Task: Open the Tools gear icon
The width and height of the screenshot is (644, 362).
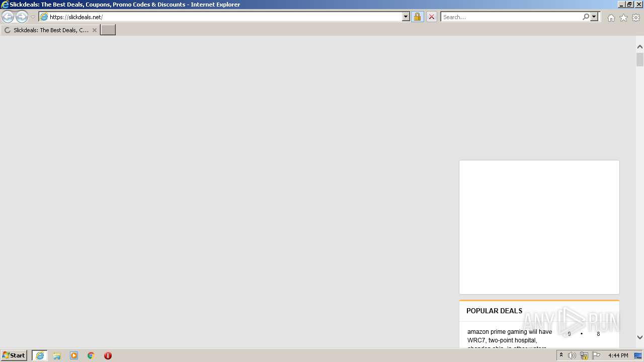Action: (636, 18)
